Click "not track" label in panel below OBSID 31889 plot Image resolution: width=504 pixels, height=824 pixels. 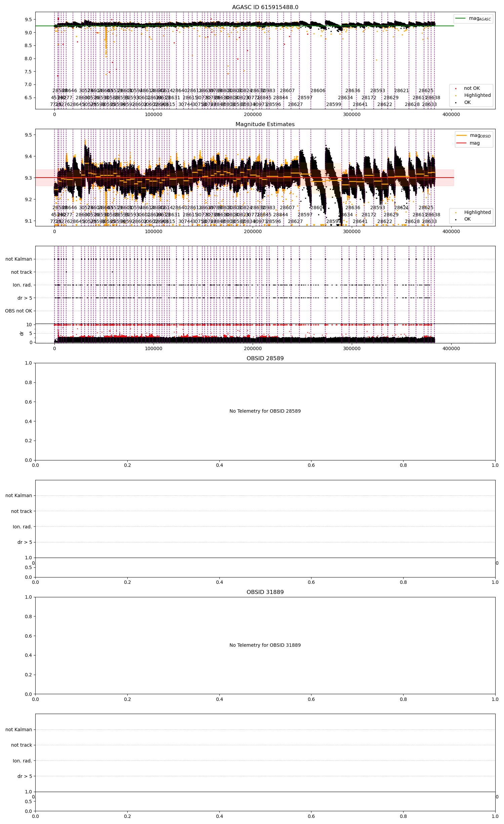22,745
